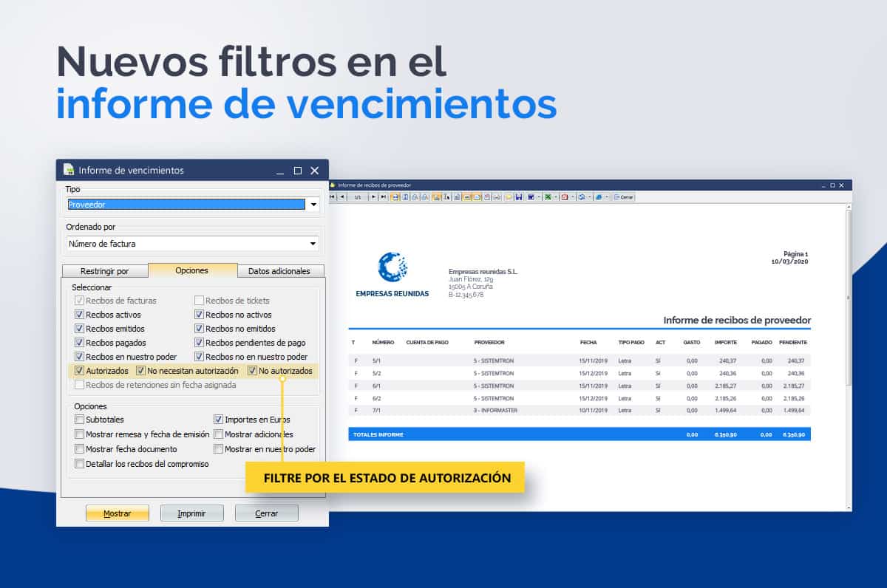Click the report window vertical scrollbar
Screen dimensions: 887x588
(848, 295)
